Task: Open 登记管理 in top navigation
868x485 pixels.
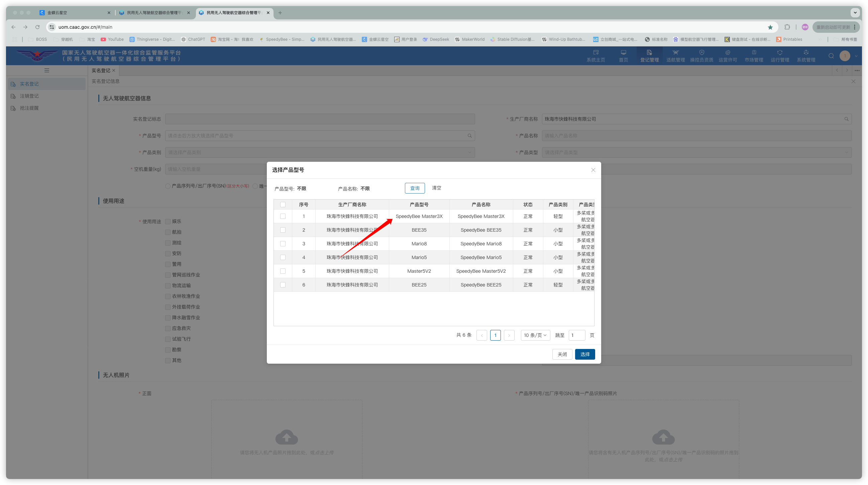Action: click(649, 55)
